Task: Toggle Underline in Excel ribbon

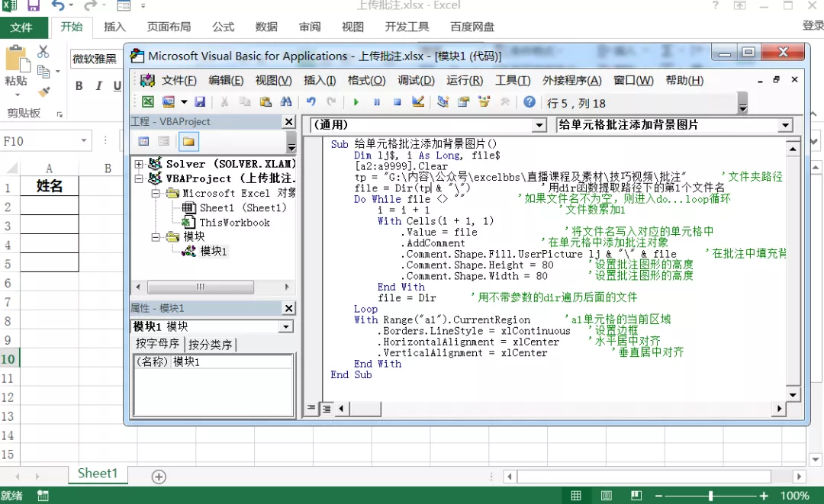Action: (x=117, y=85)
